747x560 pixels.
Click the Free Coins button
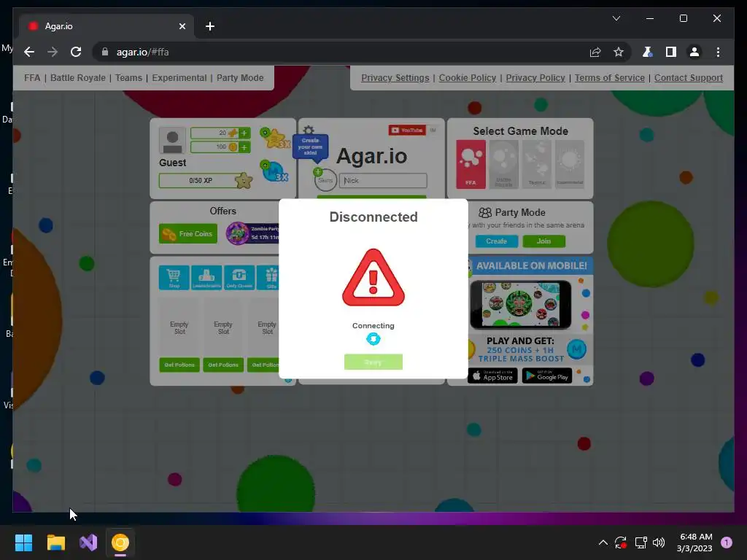[x=188, y=234]
